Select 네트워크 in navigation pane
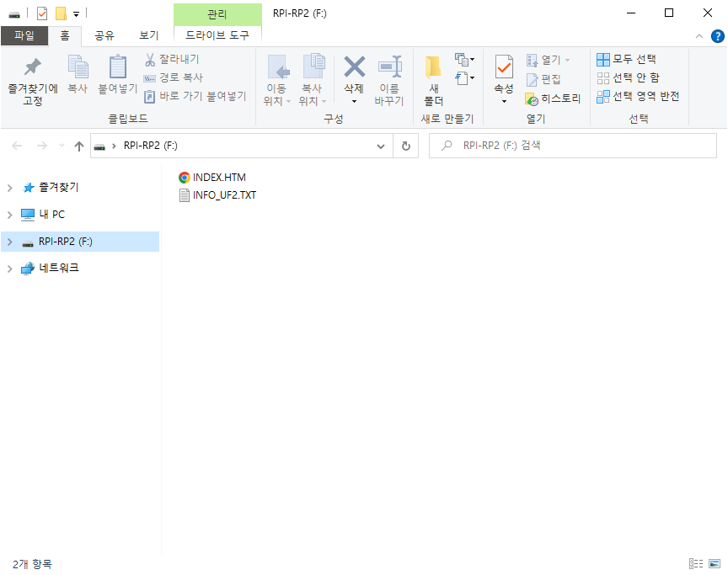728x575 pixels. (x=51, y=268)
